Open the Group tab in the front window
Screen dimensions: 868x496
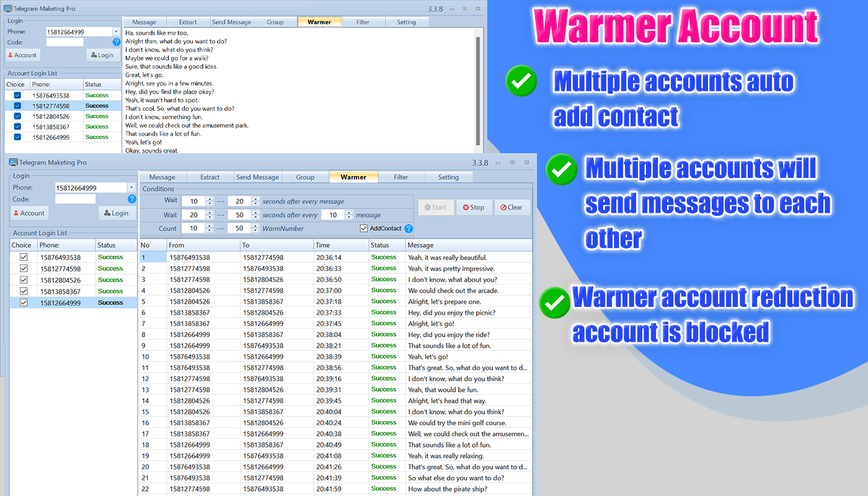click(305, 177)
